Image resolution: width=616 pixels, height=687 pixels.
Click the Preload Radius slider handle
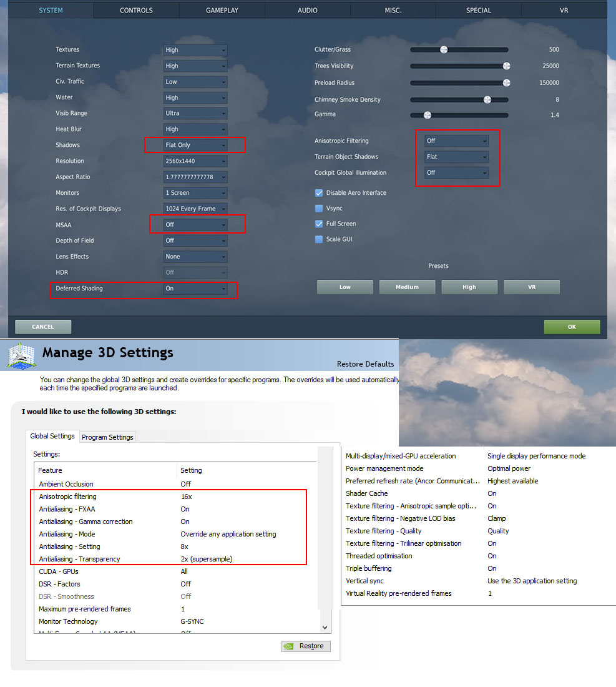tap(507, 82)
